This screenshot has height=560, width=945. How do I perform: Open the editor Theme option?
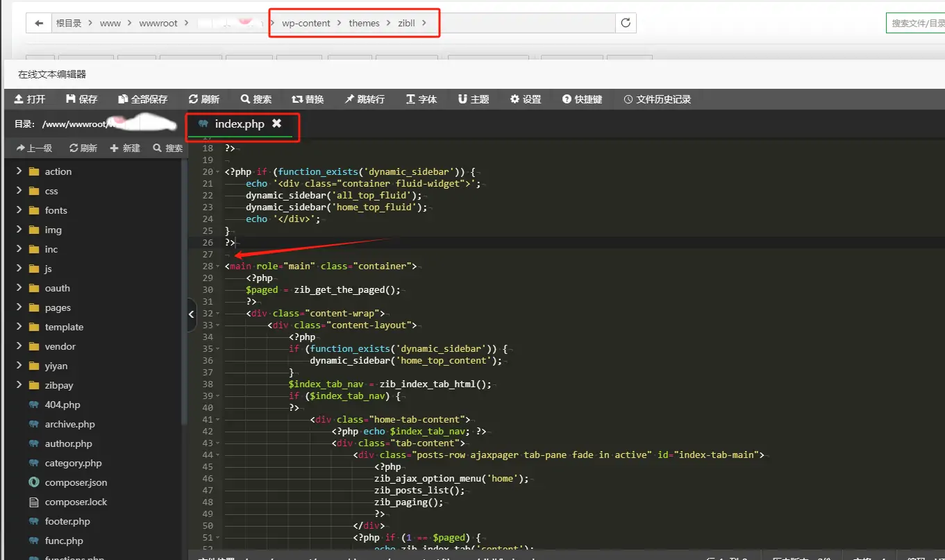pyautogui.click(x=474, y=99)
